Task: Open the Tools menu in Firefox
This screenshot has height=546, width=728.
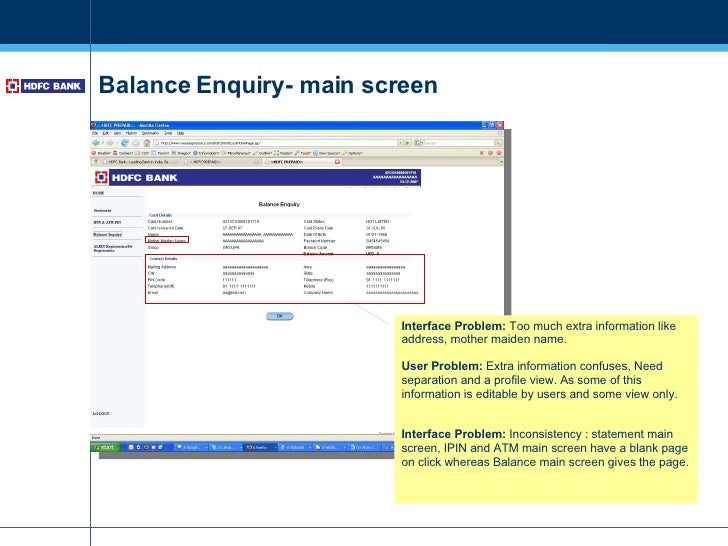Action: 168,133
